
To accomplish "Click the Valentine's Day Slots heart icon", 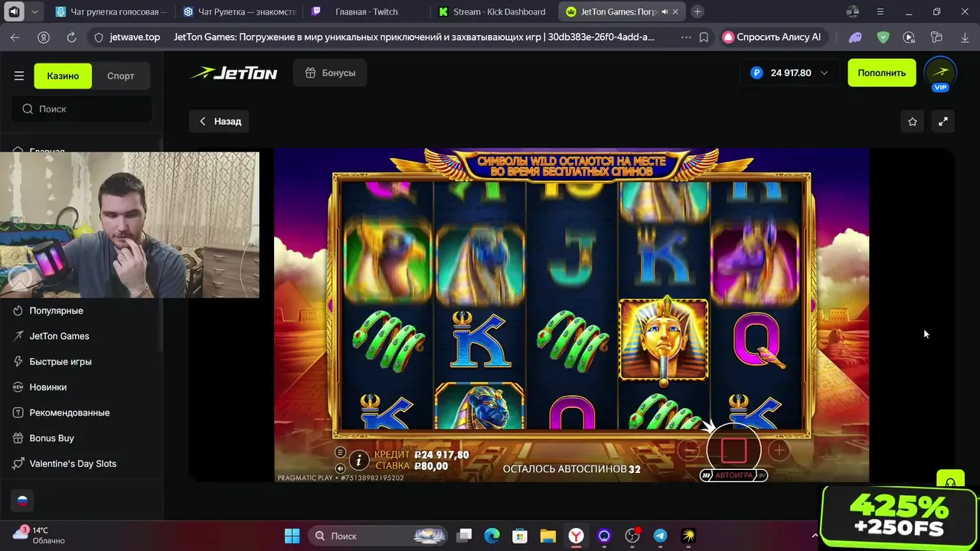I will click(x=18, y=464).
